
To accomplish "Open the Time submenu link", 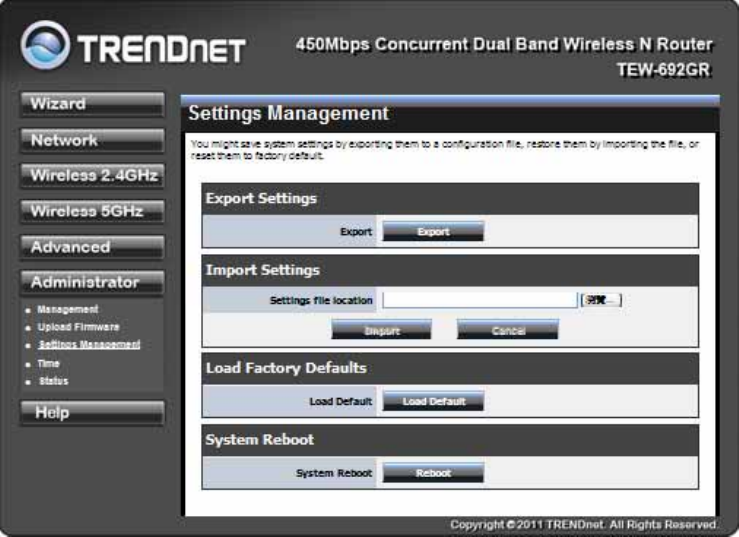I will (49, 364).
